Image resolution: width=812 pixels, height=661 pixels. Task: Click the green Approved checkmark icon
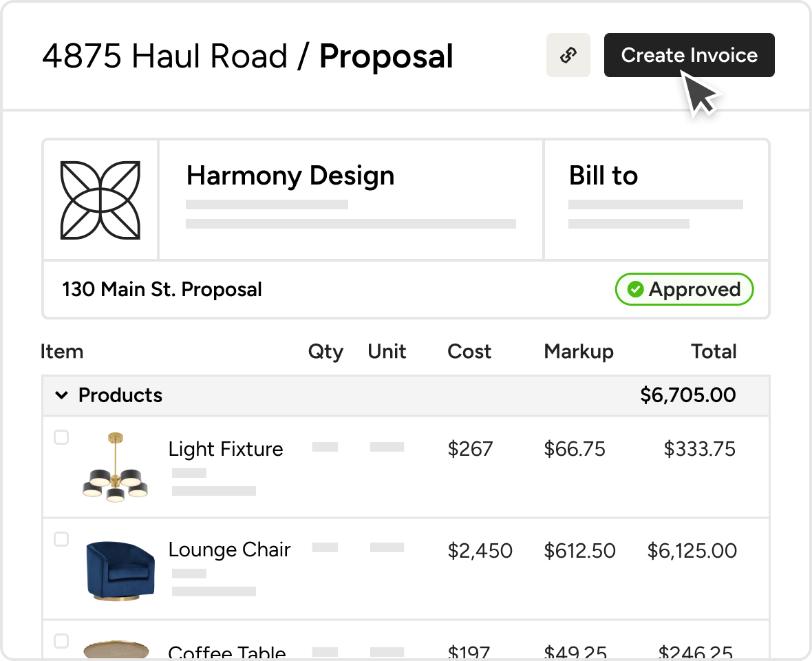coord(636,290)
